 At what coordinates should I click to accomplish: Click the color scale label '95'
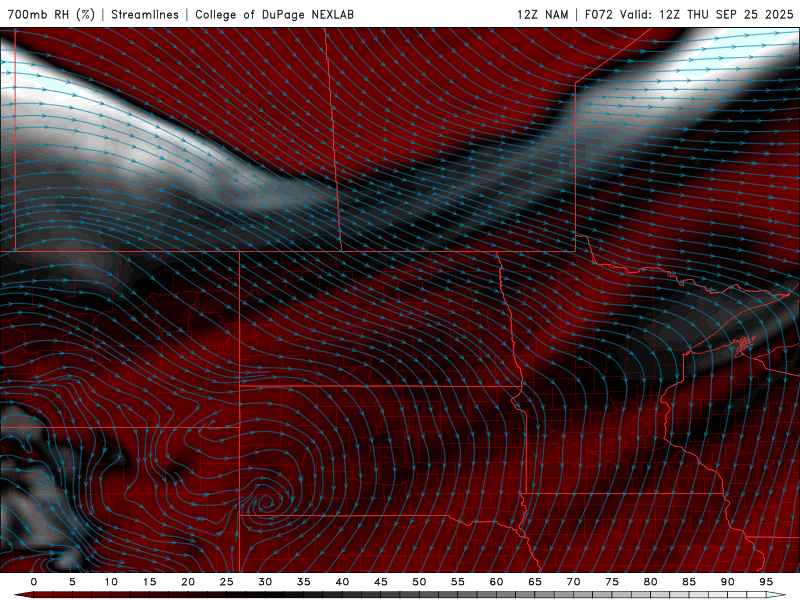pos(766,582)
